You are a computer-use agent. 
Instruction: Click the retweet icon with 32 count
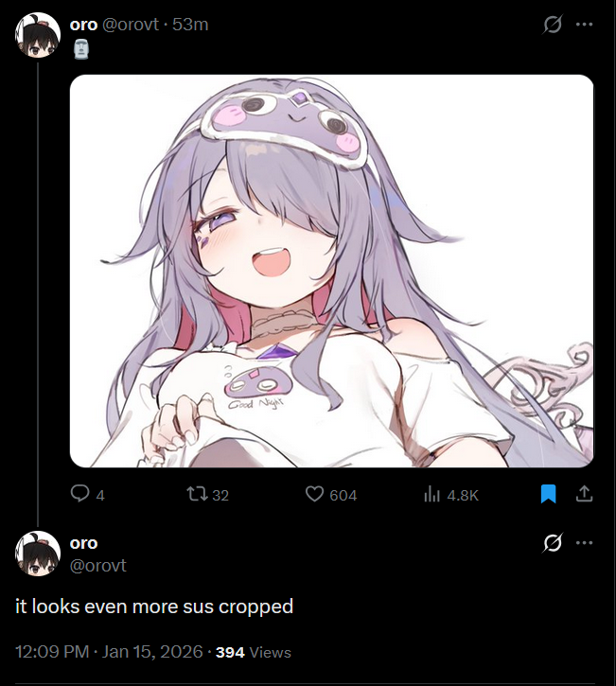(x=197, y=494)
